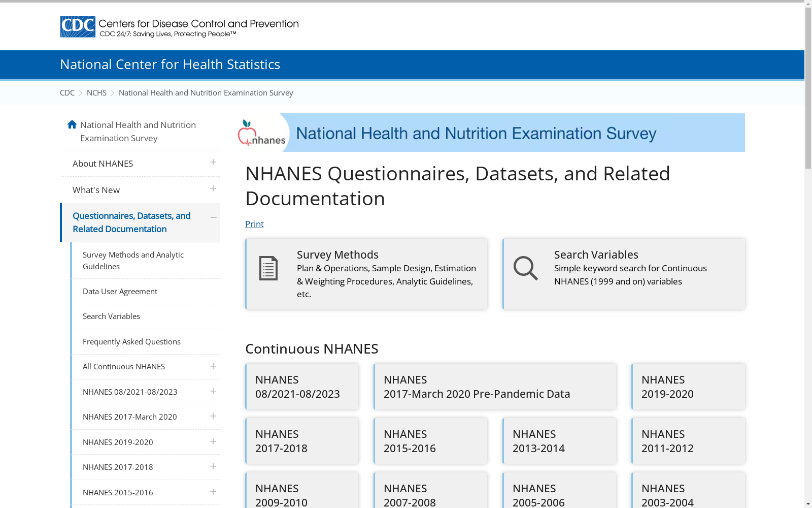Viewport: 812px width, 508px height.
Task: Click the Print link
Action: (x=254, y=224)
